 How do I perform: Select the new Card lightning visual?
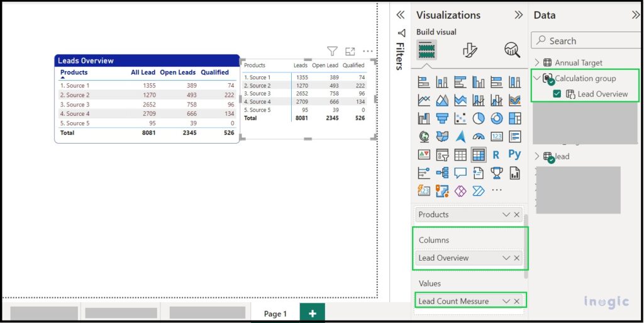(x=424, y=191)
